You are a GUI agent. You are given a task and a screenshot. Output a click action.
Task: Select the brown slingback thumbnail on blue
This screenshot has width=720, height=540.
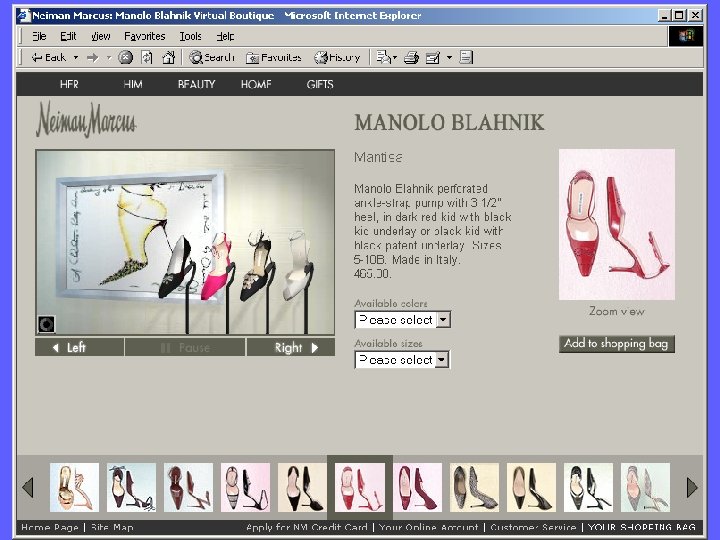(188, 487)
